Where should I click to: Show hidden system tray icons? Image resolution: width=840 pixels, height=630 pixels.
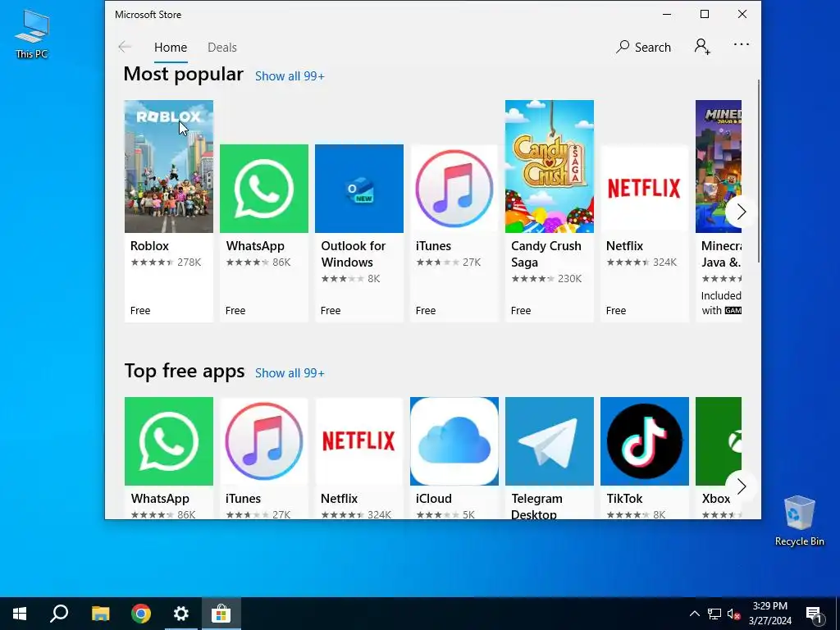click(x=694, y=614)
